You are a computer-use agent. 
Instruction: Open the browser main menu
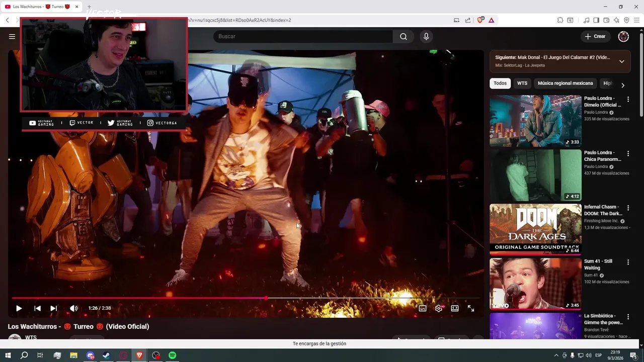point(636,20)
